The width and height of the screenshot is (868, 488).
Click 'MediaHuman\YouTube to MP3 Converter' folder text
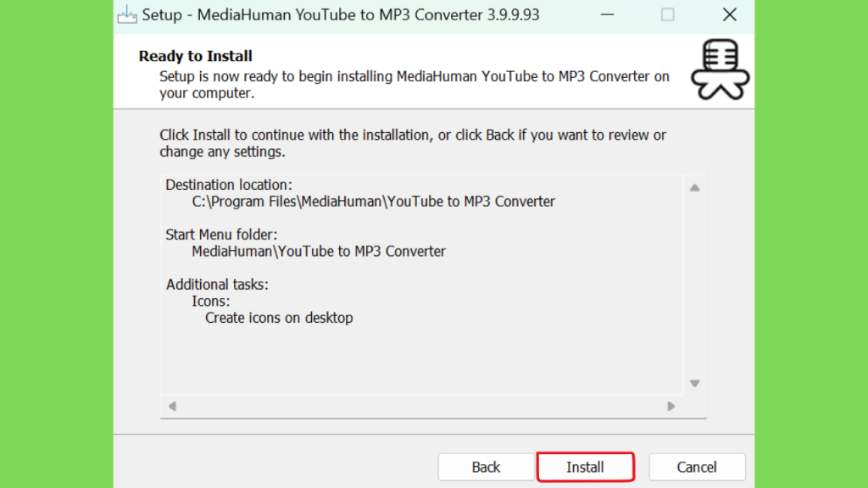tap(319, 251)
